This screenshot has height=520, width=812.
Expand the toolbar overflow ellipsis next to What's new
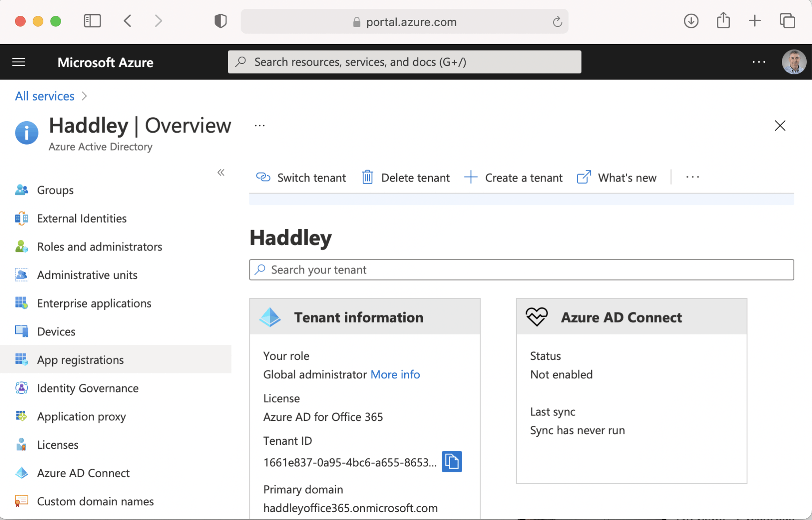[x=693, y=177]
